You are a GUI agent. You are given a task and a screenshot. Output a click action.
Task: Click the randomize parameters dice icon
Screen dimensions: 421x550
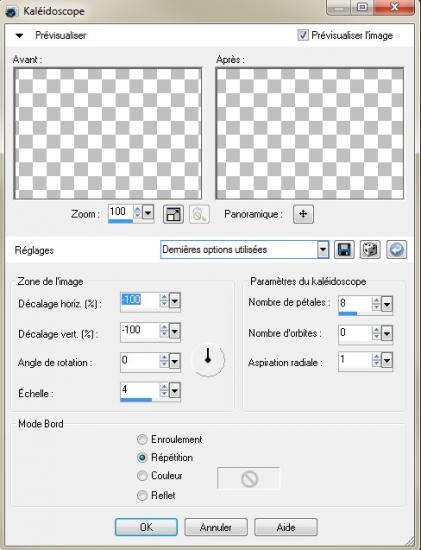(x=370, y=250)
